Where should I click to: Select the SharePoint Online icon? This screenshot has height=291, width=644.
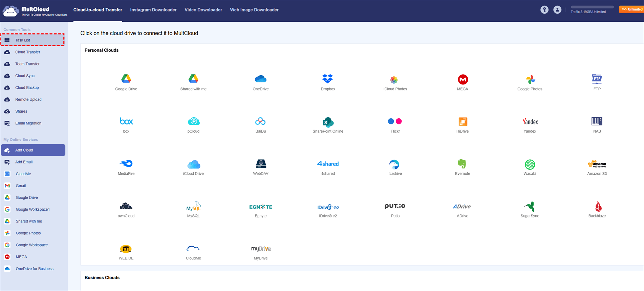(x=327, y=122)
